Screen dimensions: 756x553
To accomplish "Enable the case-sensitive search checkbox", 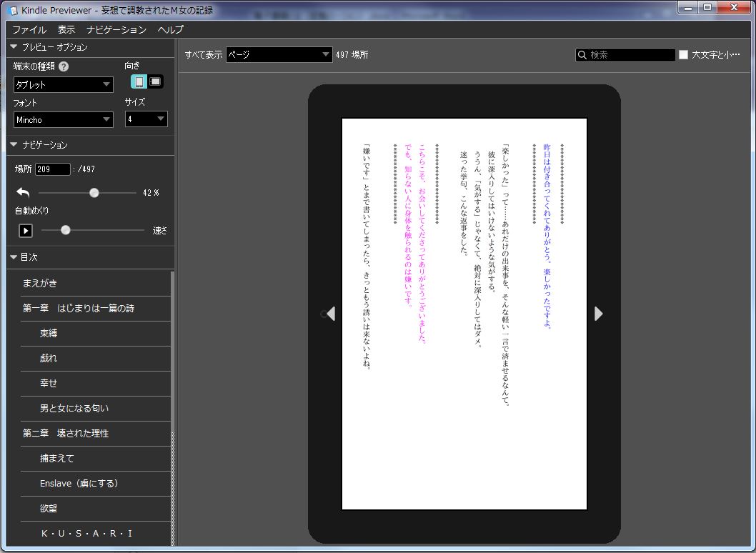I will coord(683,55).
